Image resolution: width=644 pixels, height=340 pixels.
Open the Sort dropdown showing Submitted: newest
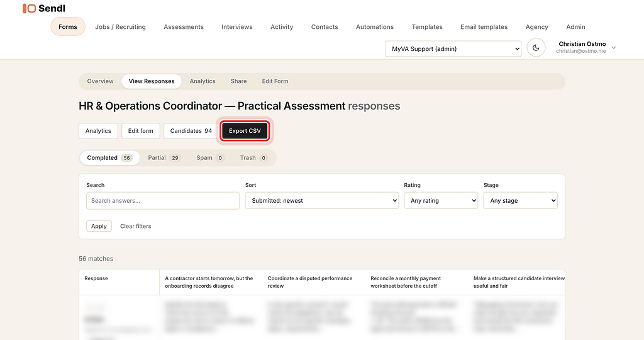click(321, 201)
